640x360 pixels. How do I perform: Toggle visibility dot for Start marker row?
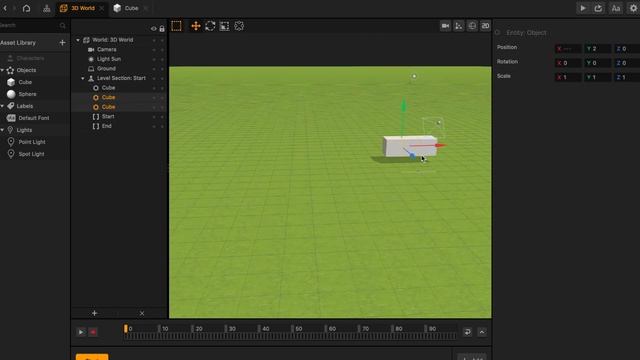point(154,117)
